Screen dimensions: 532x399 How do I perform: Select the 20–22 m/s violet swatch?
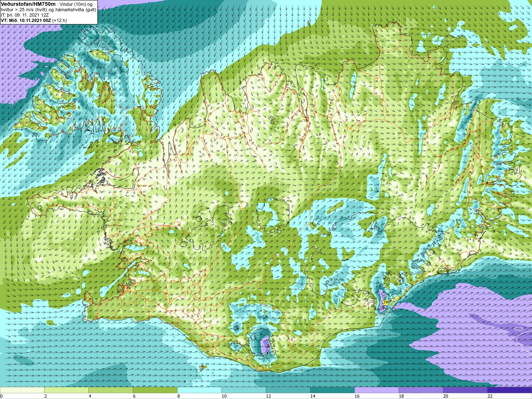[x=465, y=390]
